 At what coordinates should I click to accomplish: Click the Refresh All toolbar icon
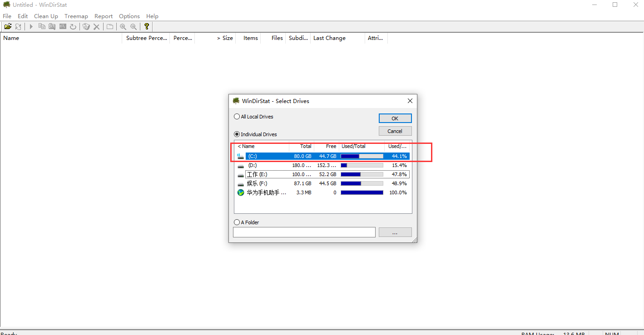click(x=18, y=26)
